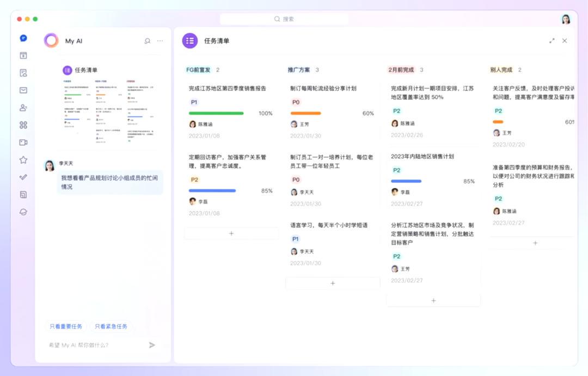
Task: Open task 准备第四季度的预算和财务报告
Action: [533, 176]
